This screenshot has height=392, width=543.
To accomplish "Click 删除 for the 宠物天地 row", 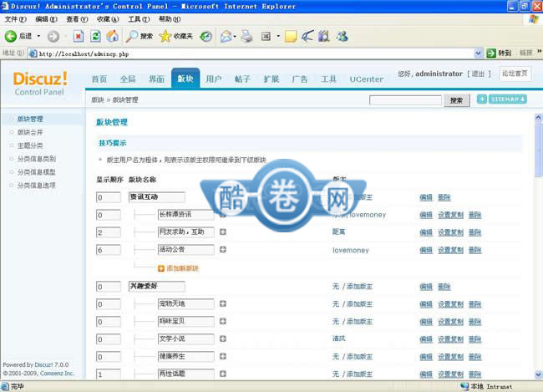I will [475, 304].
